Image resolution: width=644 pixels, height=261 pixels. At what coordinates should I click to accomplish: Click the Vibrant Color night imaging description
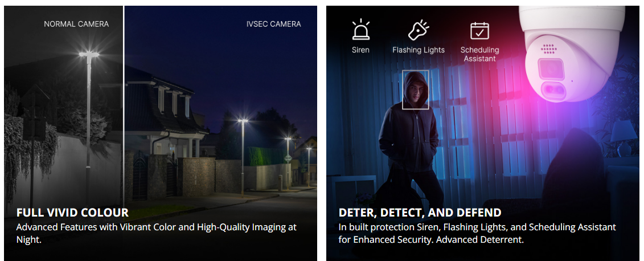tap(157, 233)
